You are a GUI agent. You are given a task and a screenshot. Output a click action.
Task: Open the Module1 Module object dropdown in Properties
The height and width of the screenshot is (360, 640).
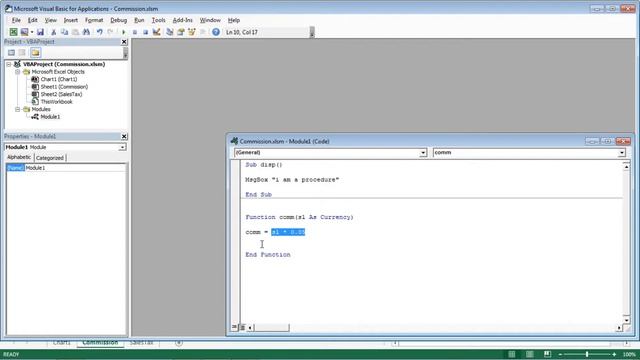[122, 147]
